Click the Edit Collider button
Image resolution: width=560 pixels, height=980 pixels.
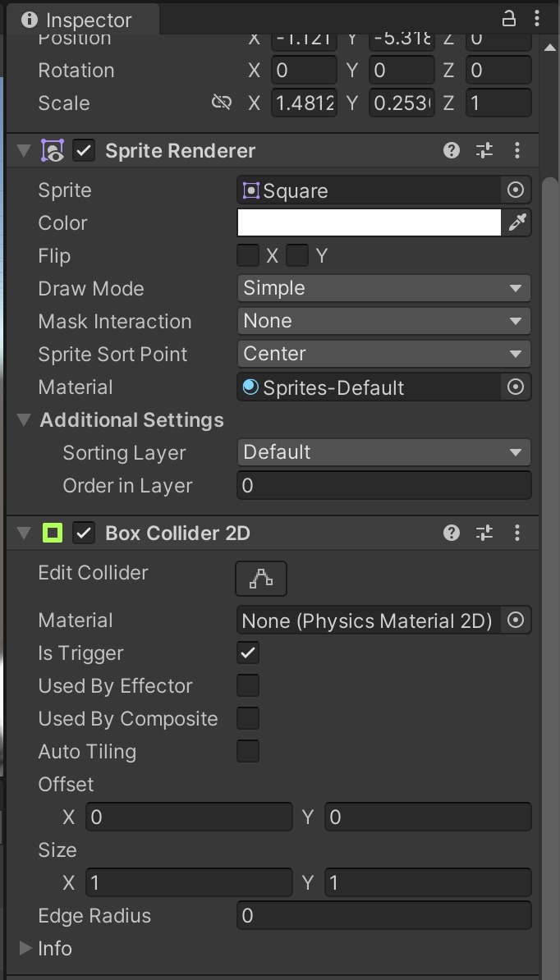(x=261, y=579)
